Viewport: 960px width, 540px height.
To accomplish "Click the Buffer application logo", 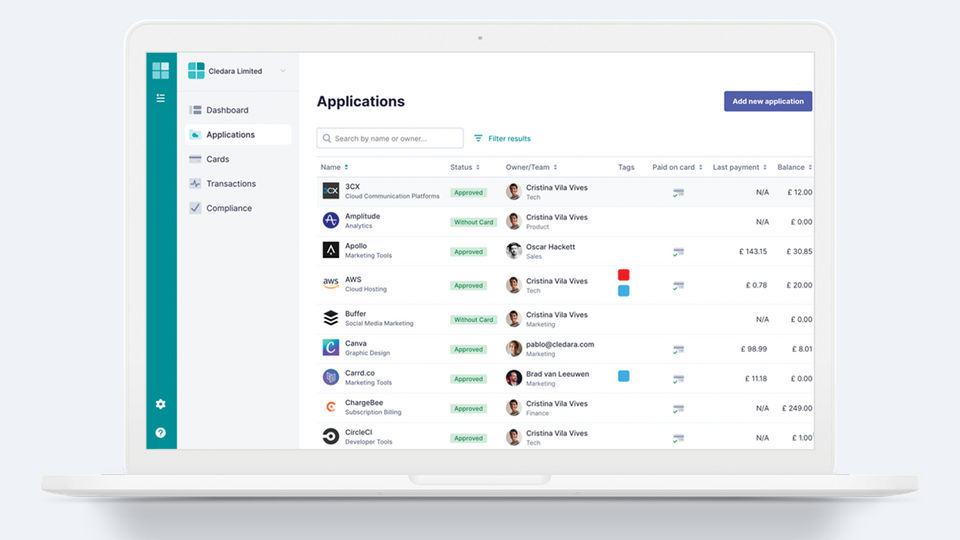I will (x=331, y=318).
